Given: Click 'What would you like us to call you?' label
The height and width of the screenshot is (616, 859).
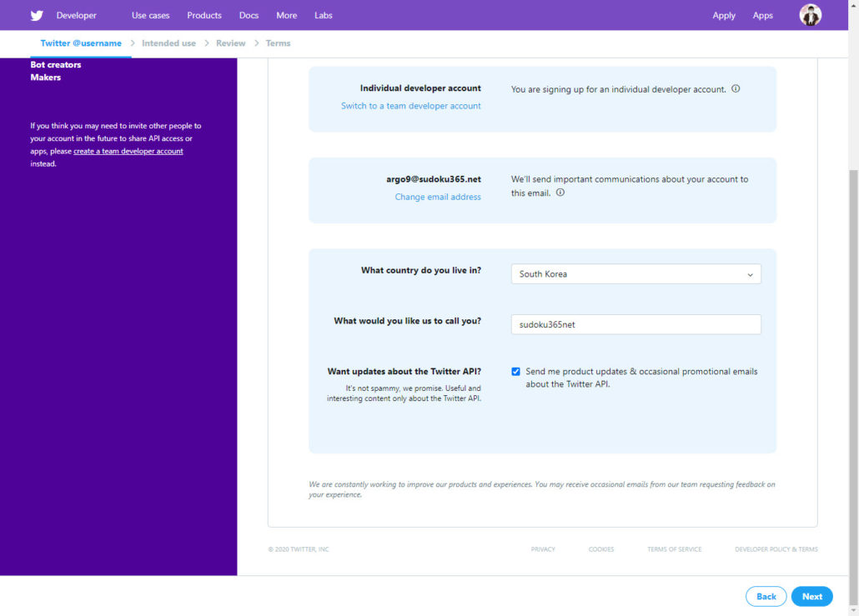Looking at the screenshot, I should [x=408, y=321].
